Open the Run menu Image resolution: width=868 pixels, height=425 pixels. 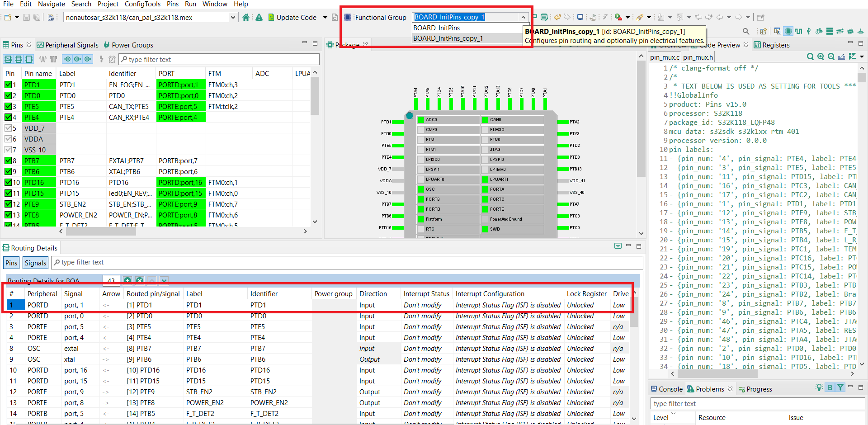[190, 4]
